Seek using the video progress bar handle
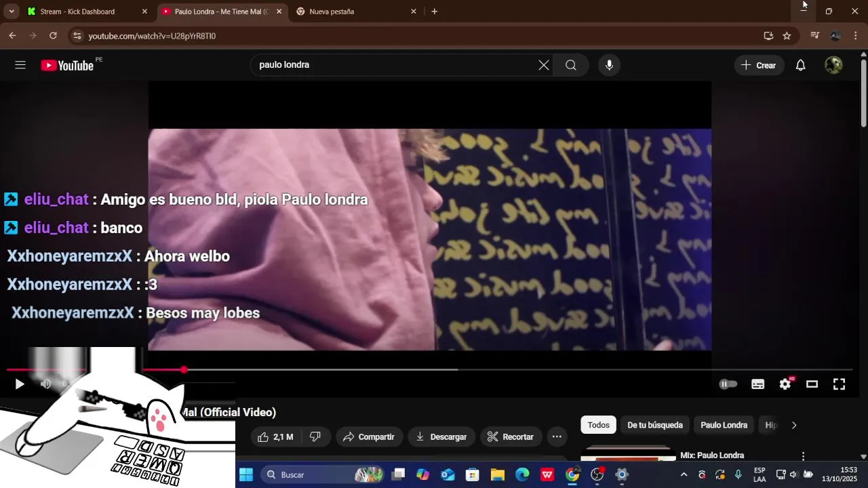Viewport: 868px width, 488px height. point(184,369)
